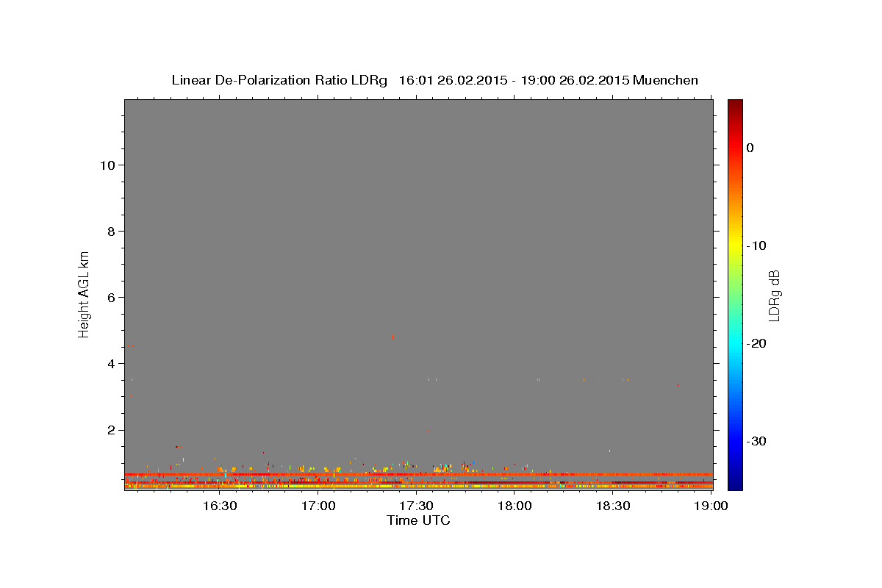Click the 17:00 time tick label

(318, 506)
